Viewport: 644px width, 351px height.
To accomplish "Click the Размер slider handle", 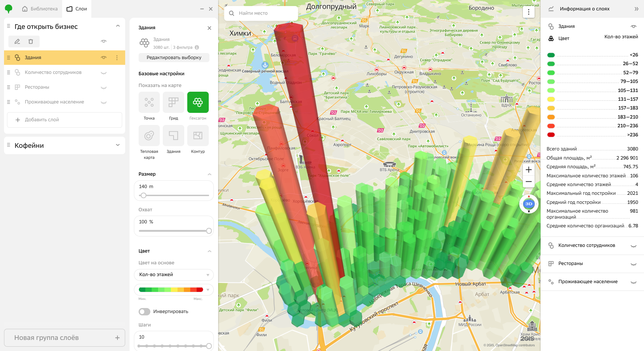I will tap(144, 195).
